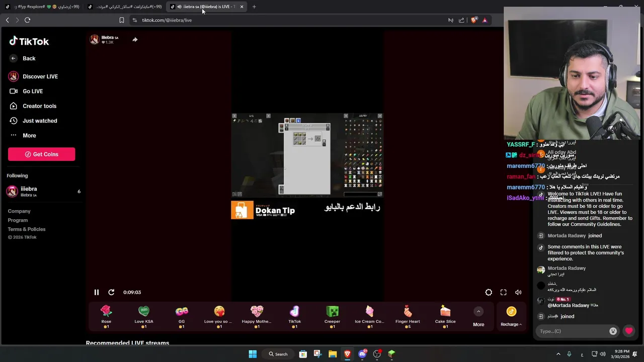
Task: Go Back in TikTok sidebar
Action: (23, 58)
